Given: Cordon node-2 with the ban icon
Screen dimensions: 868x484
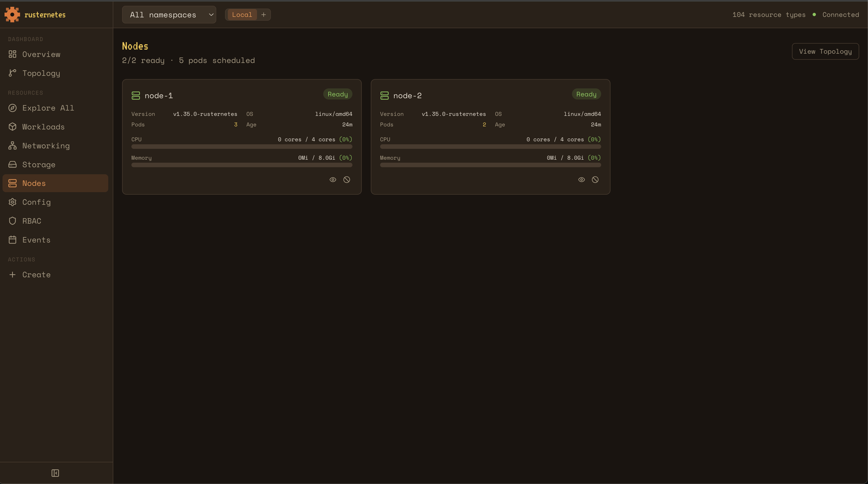Looking at the screenshot, I should [595, 180].
